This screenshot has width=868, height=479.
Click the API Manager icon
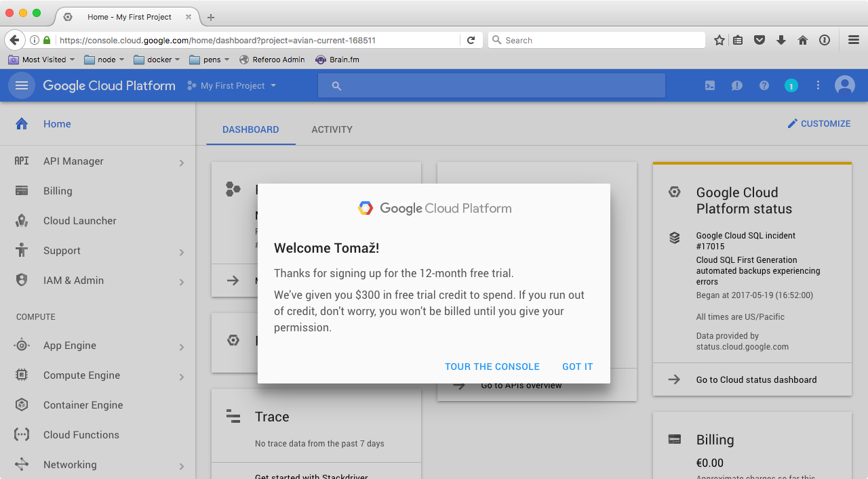pos(22,161)
